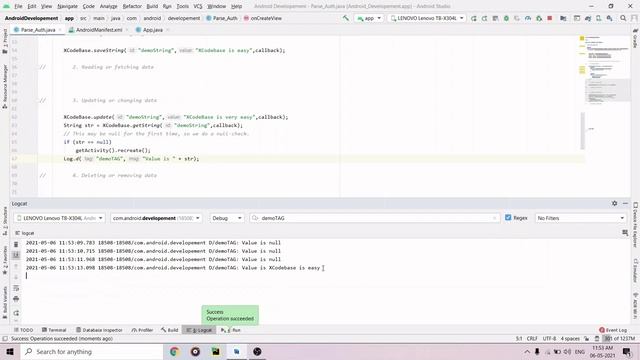Click the read-only lock icon in status bar
Image resolution: width=640 pixels, height=360 pixels.
point(587,339)
